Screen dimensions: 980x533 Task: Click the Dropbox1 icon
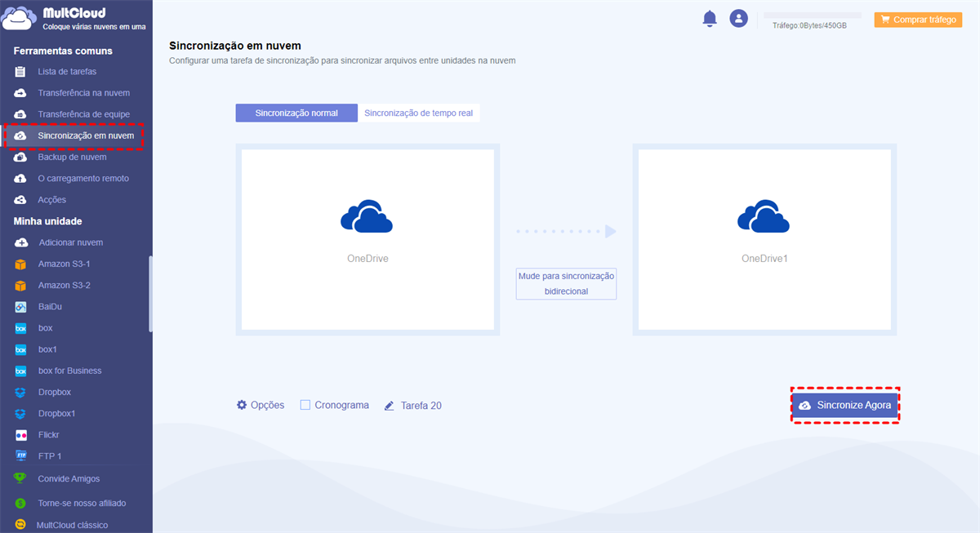[20, 414]
